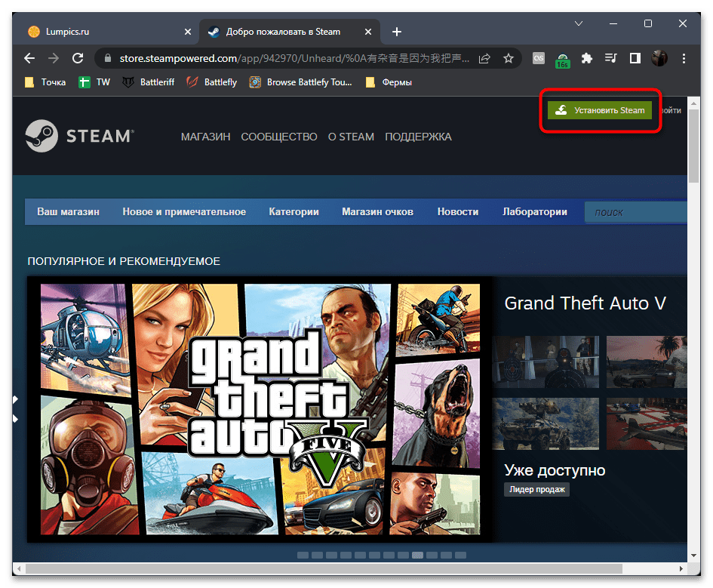View the jet on red floor screenshot
This screenshot has height=588, width=713.
coord(646,424)
